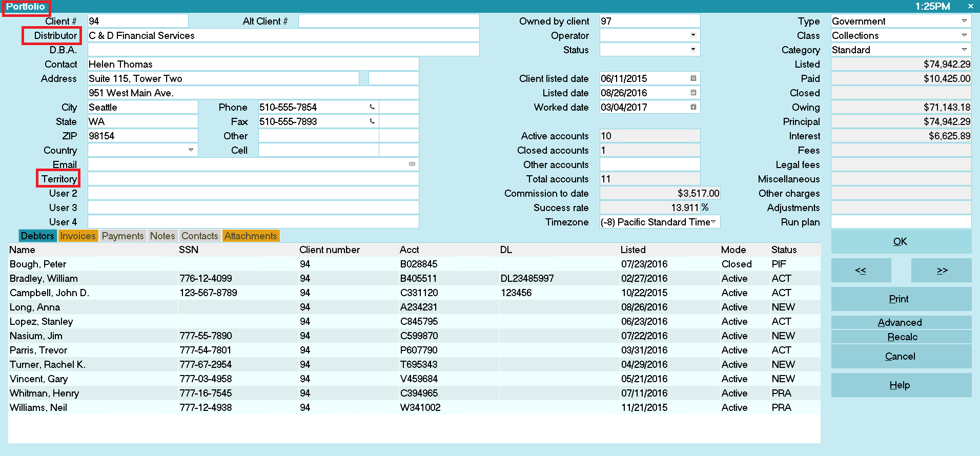Open the Payments tab
Viewport: 980px width, 456px height.
tap(122, 236)
